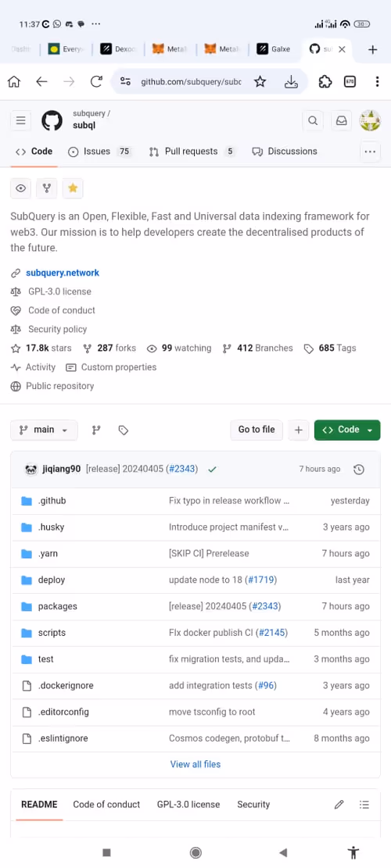Open the repository Activity link
The image size is (391, 868).
click(x=33, y=367)
